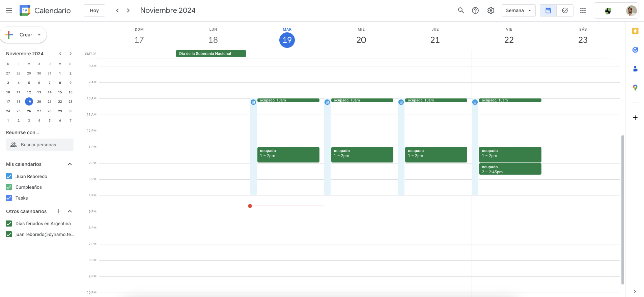Collapse the Otros calendarios section

(x=70, y=211)
